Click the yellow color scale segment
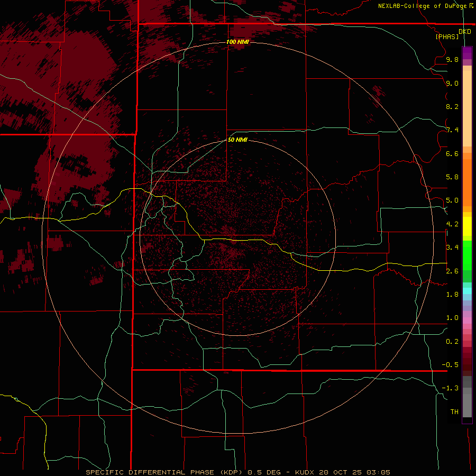The height and width of the screenshot is (476, 476). pos(467,226)
